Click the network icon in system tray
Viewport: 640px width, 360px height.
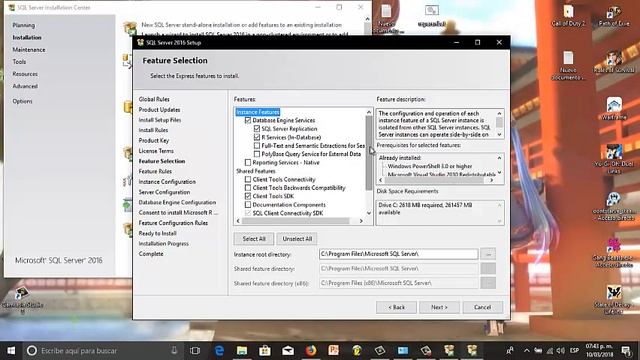[550, 351]
